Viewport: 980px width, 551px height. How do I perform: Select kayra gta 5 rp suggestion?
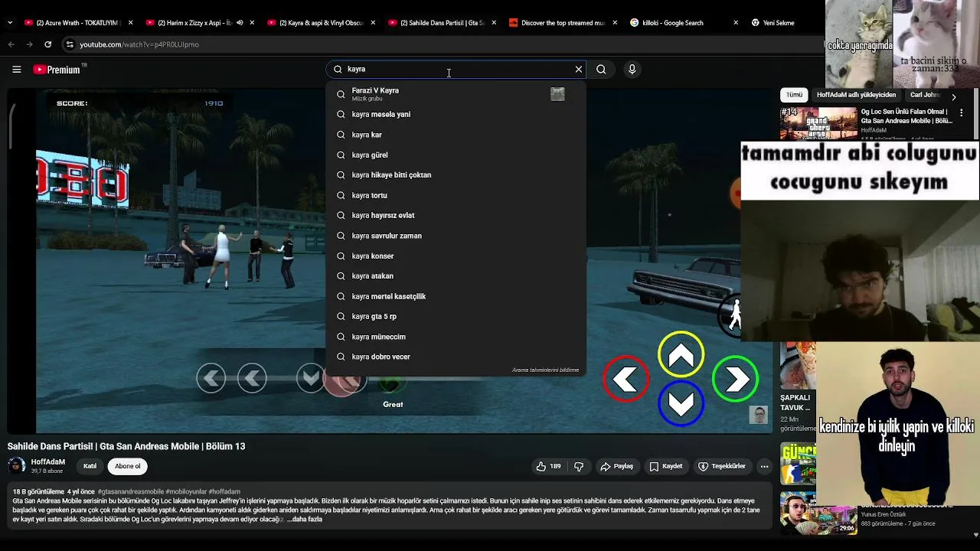pyautogui.click(x=456, y=316)
